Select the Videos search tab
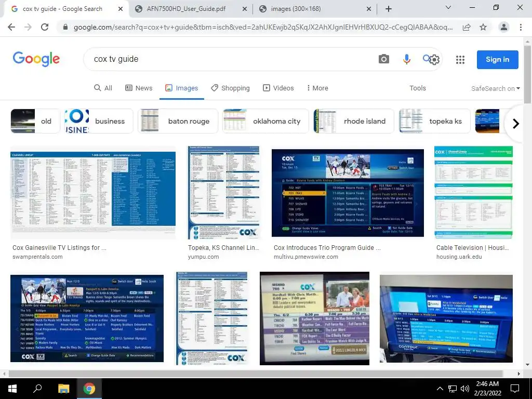The height and width of the screenshot is (399, 532). [278, 88]
